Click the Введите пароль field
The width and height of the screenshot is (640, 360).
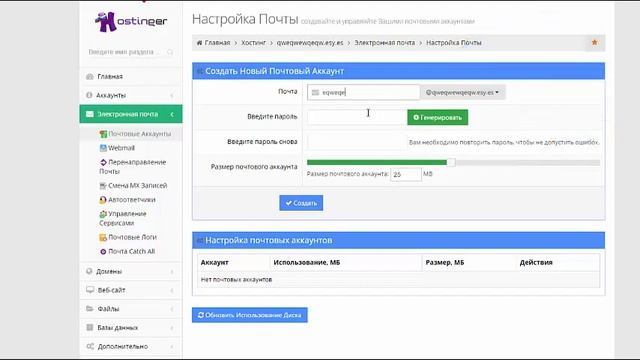click(x=357, y=118)
